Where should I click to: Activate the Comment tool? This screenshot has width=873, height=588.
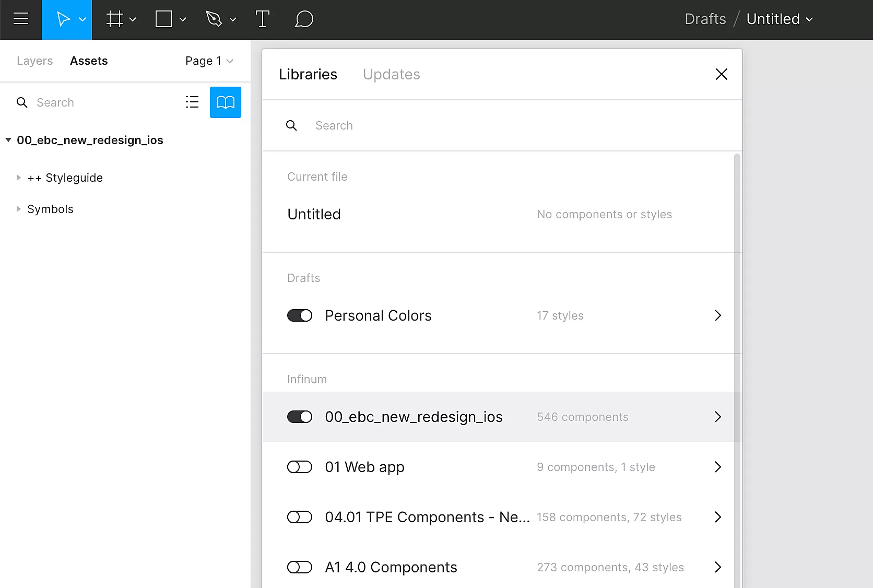pos(304,19)
